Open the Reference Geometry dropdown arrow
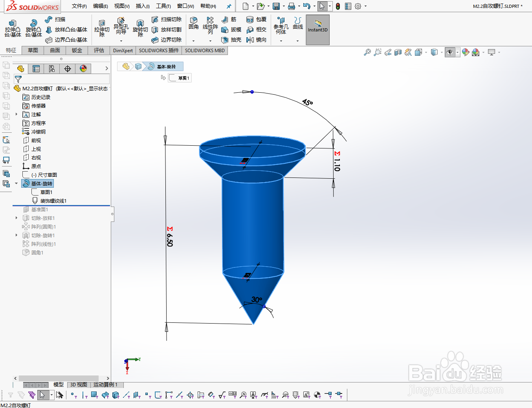The width and height of the screenshot is (532, 408). coord(281,41)
